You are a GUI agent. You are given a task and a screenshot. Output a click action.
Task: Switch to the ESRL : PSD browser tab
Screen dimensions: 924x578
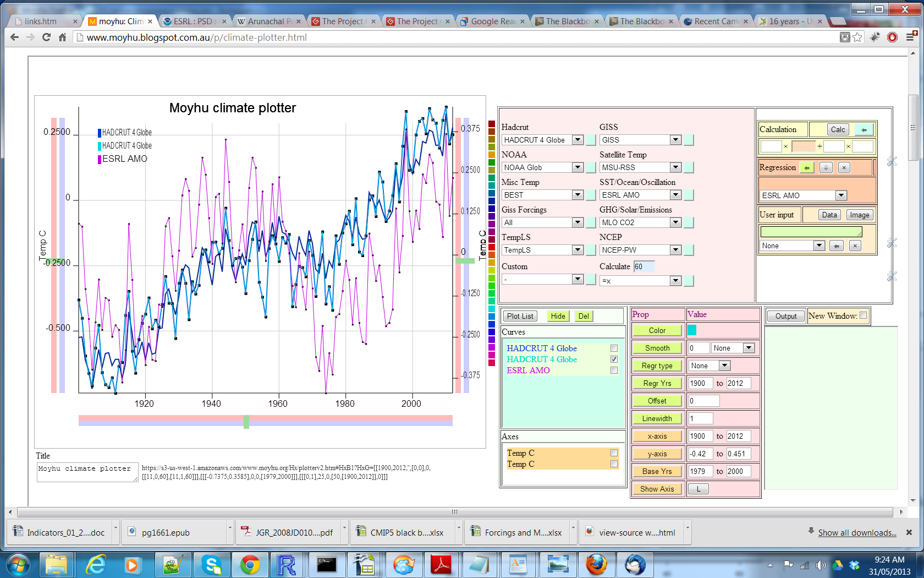(x=193, y=21)
